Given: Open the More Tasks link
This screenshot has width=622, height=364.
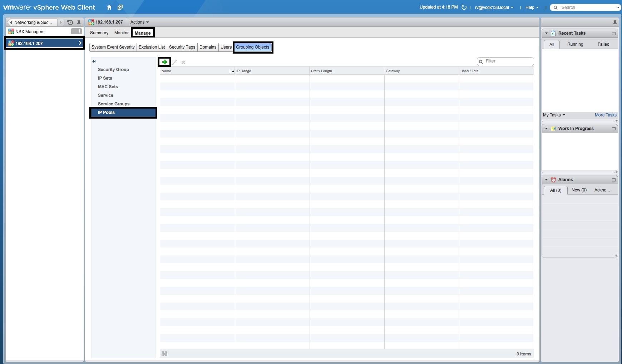Looking at the screenshot, I should click(x=605, y=115).
